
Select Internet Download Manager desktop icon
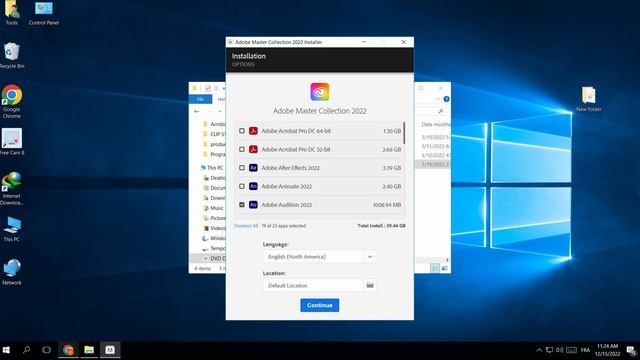click(x=12, y=189)
